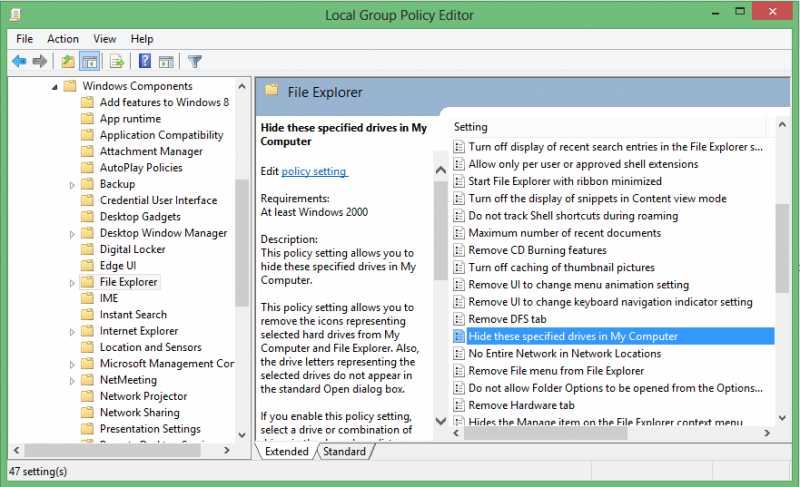Click the Back arrow toolbar icon

click(x=19, y=62)
